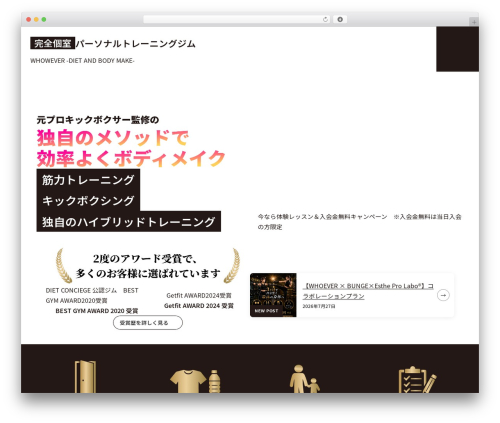Click the 筋力トレーニング label
The image size is (500, 423).
tap(88, 180)
